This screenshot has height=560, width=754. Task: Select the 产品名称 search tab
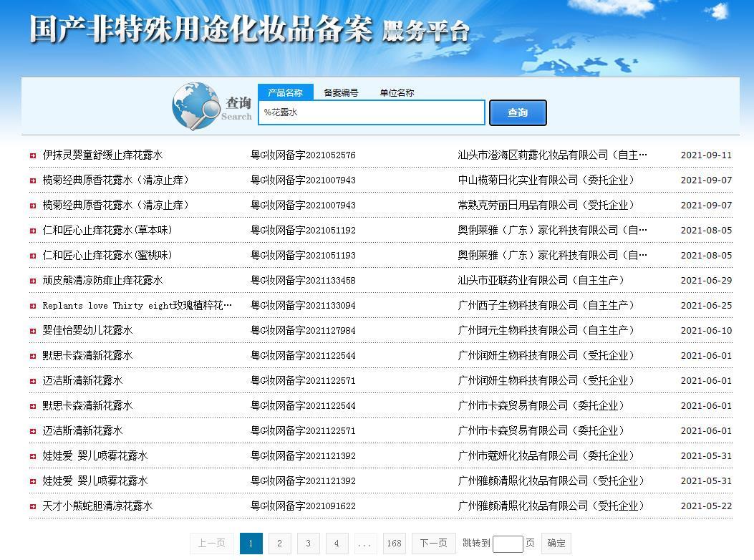coord(285,92)
